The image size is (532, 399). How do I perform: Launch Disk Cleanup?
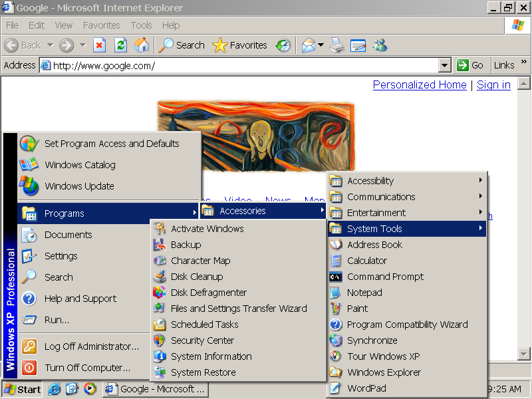[x=238, y=277]
